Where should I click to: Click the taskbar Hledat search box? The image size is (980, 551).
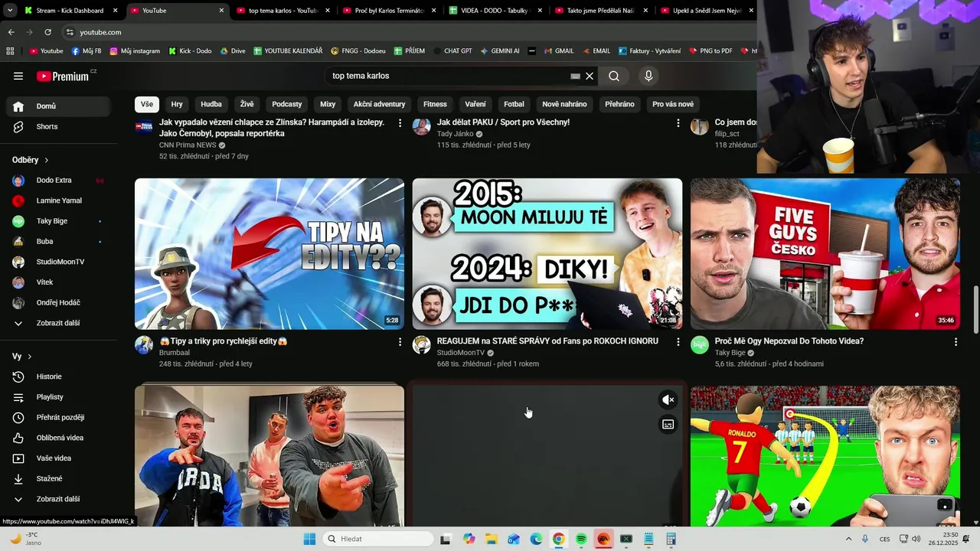click(378, 539)
